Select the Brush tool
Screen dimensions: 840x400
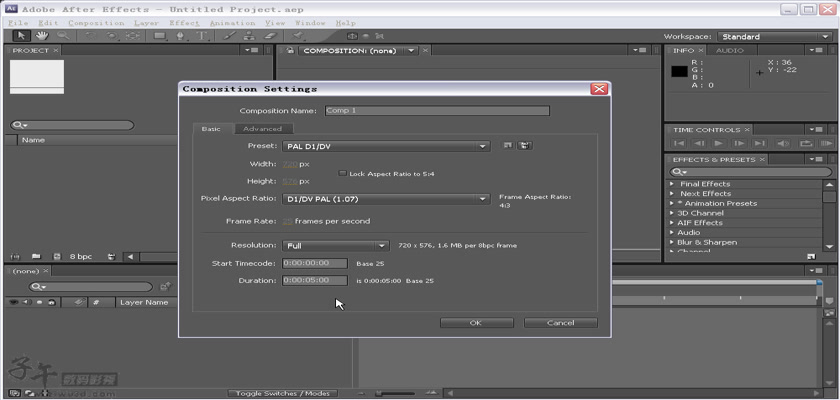pos(228,36)
